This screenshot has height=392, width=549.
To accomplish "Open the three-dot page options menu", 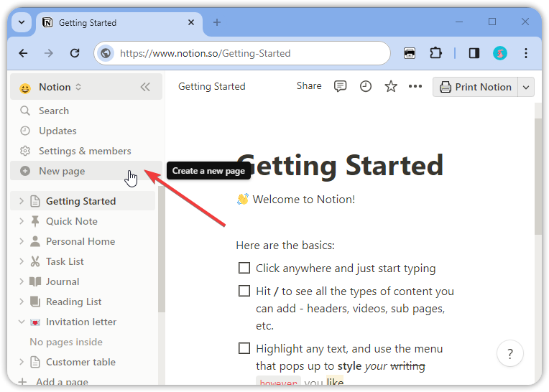I will (415, 86).
